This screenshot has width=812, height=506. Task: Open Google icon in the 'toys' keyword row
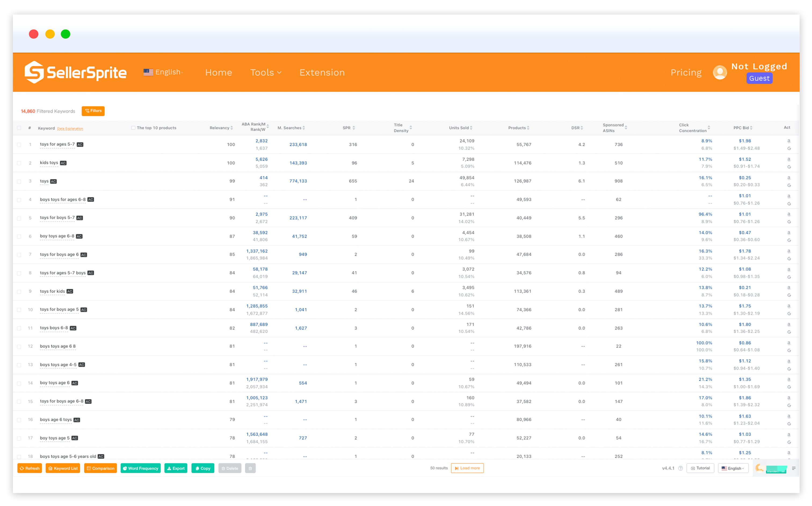tap(789, 185)
